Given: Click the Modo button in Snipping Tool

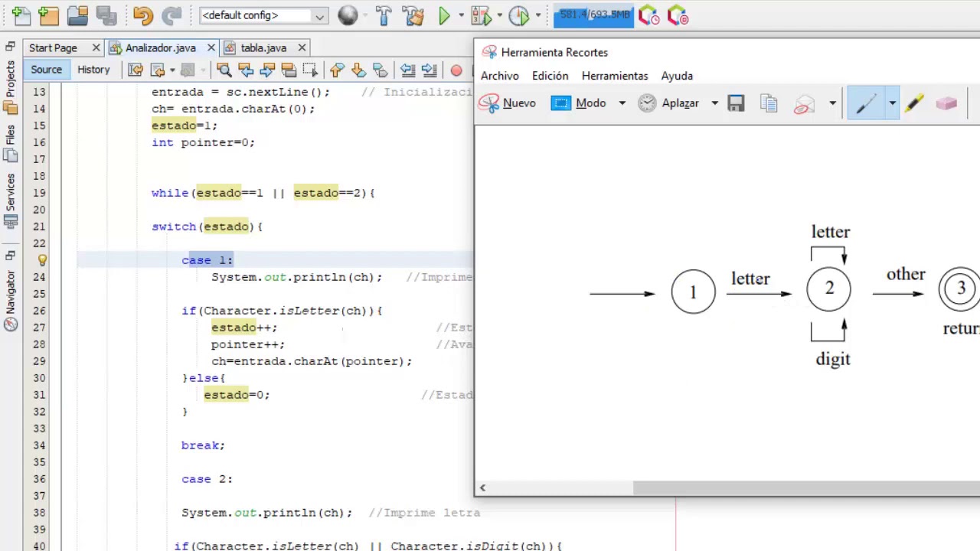Looking at the screenshot, I should pos(580,103).
